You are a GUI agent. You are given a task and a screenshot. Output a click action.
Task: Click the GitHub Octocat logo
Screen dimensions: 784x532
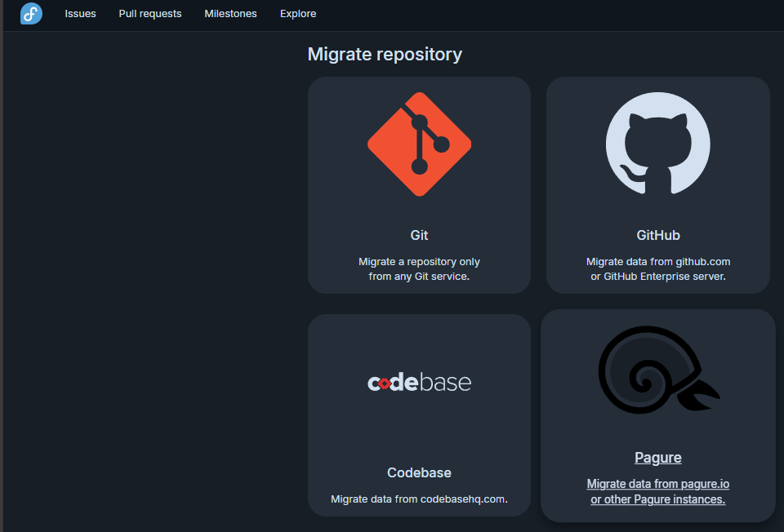[657, 144]
